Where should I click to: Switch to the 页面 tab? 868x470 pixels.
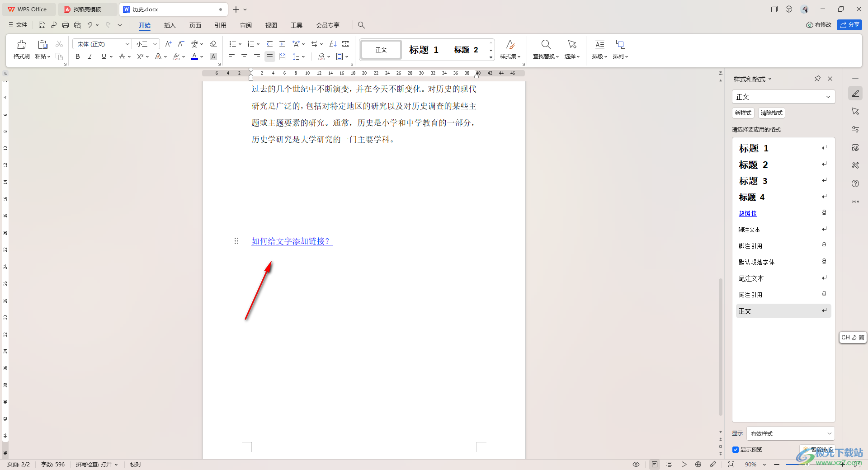195,25
